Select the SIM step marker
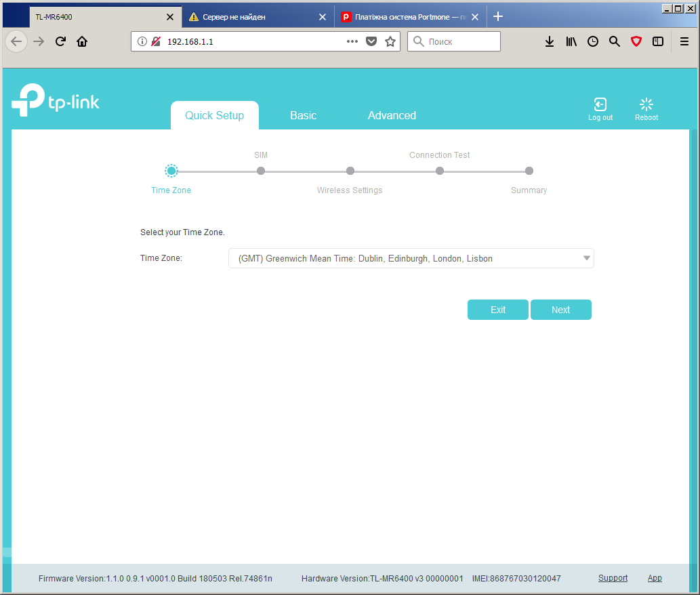The height and width of the screenshot is (595, 700). (x=261, y=171)
